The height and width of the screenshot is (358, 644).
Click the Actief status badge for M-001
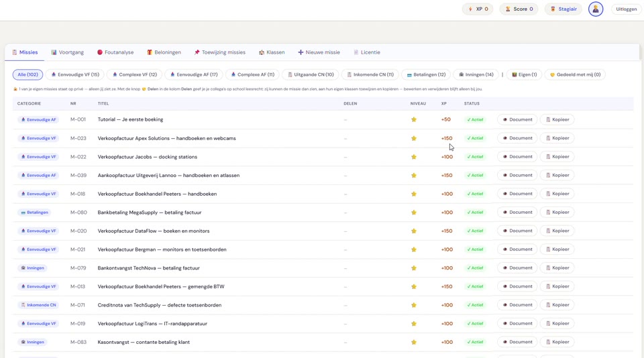[x=475, y=119]
